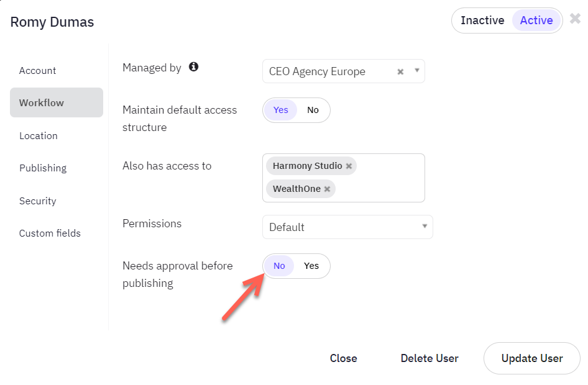Clear the CEO Agency Europe selection
This screenshot has width=588, height=385.
(x=400, y=71)
